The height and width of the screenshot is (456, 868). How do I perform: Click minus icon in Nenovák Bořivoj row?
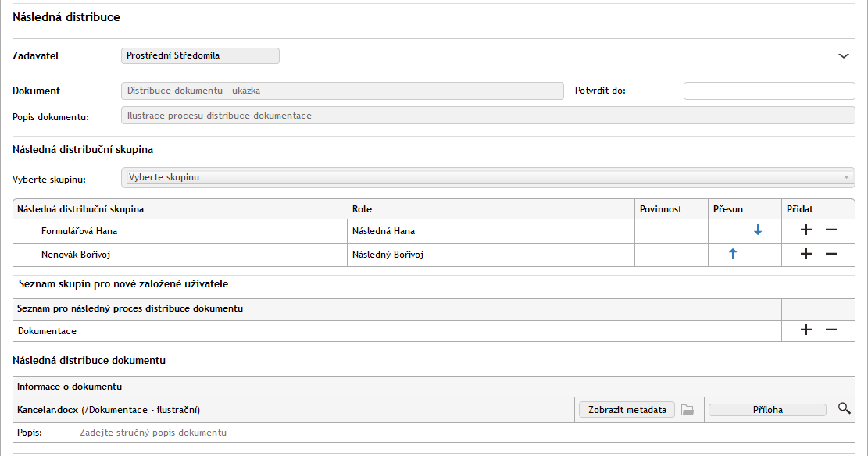point(831,254)
